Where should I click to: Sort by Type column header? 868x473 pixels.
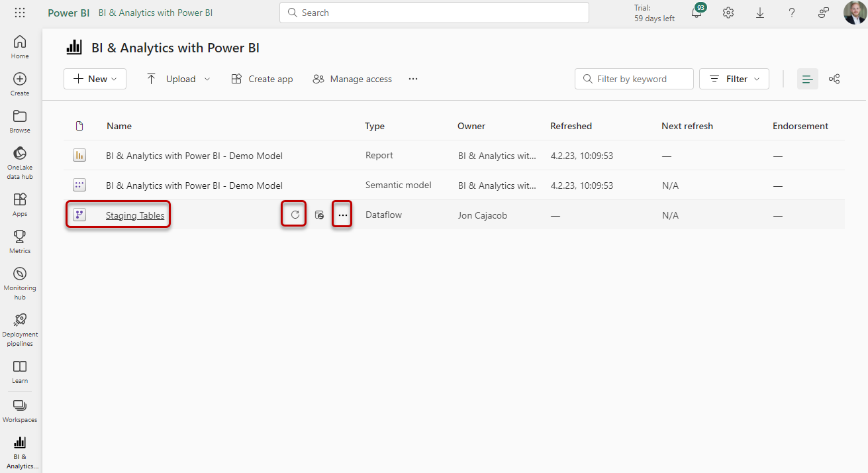pyautogui.click(x=375, y=126)
